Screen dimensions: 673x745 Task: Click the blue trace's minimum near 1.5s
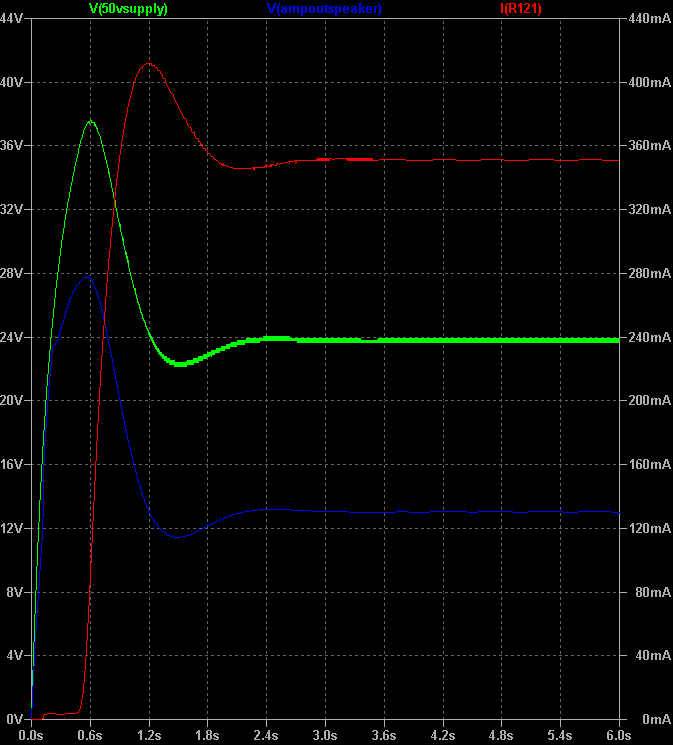tap(177, 537)
